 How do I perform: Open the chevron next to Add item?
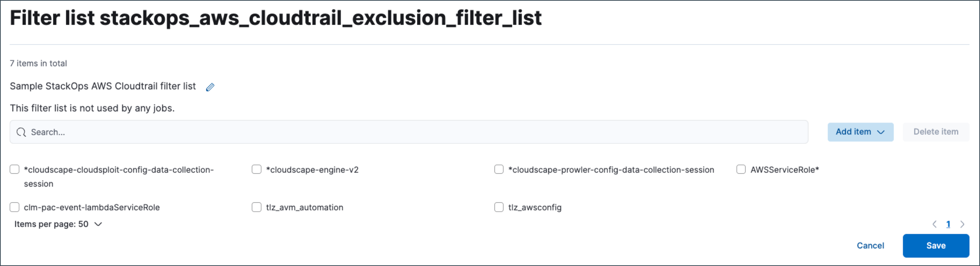(x=881, y=132)
